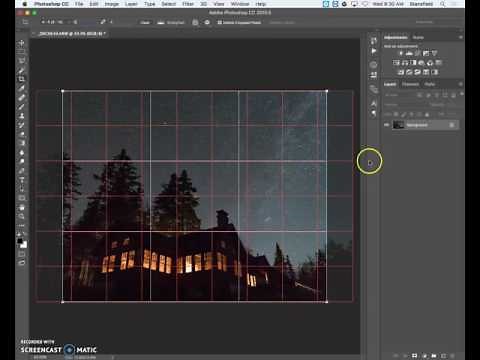This screenshot has width=480, height=360.
Task: Open the File menu
Action: coord(79,4)
